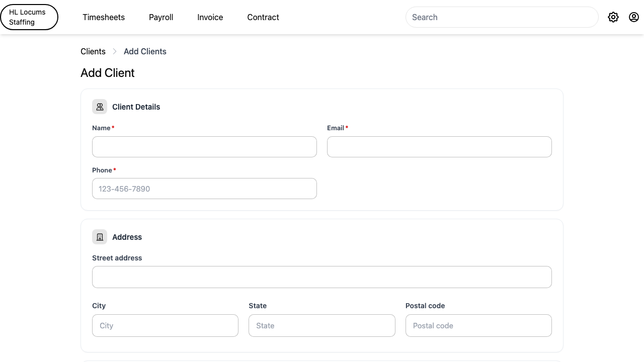Click the breadcrumb chevron separator
The image size is (644, 362).
tap(115, 51)
